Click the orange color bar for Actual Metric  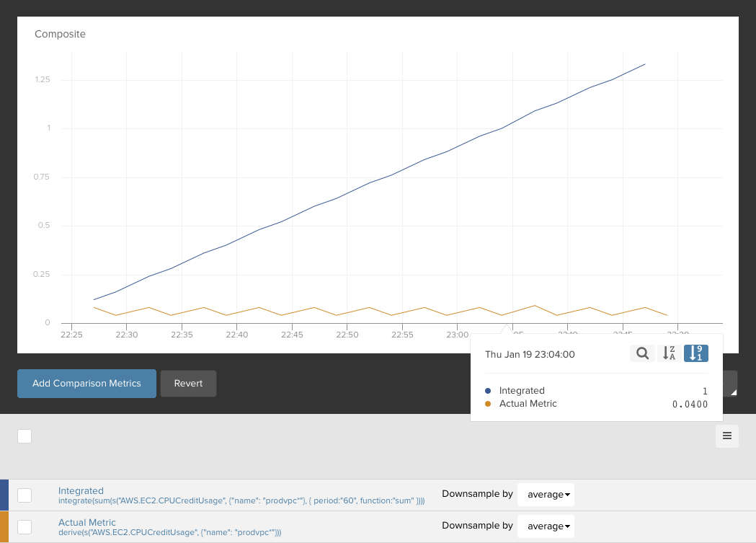click(4, 526)
